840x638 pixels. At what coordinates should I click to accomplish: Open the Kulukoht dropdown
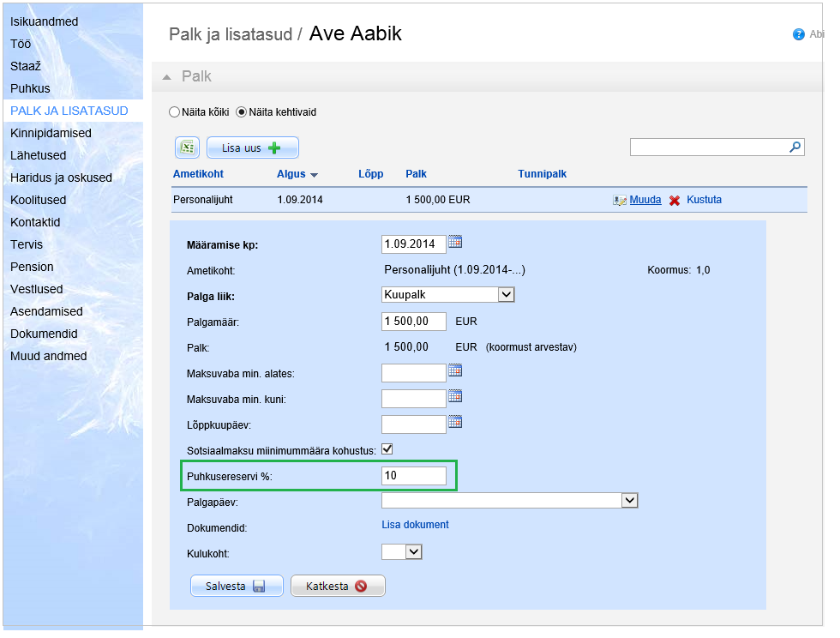(x=413, y=551)
